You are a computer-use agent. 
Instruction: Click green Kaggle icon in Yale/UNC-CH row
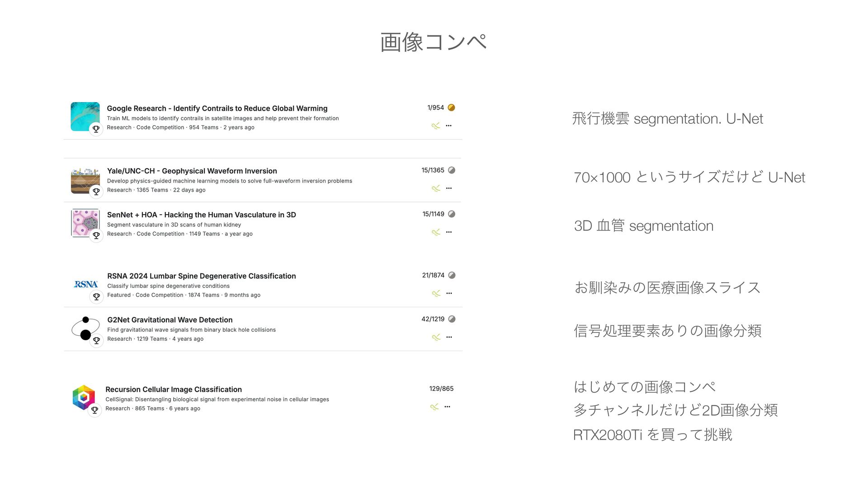pos(436,188)
